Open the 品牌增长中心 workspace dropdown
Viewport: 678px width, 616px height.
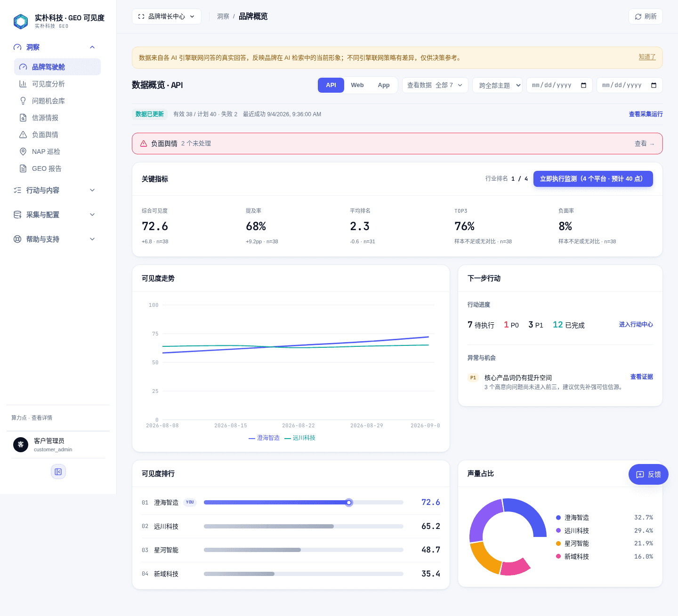point(167,16)
